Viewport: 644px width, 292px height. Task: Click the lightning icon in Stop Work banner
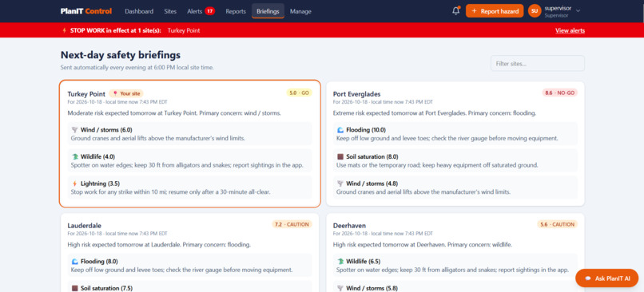64,30
